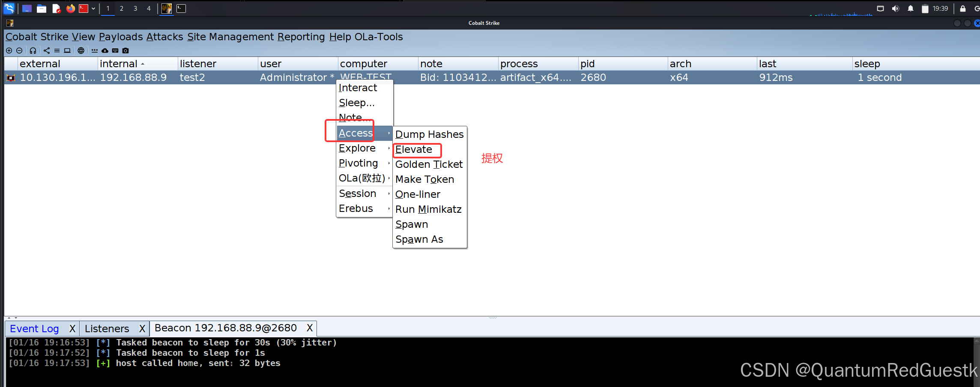
Task: Launch the text editor from the panel
Action: click(x=56, y=9)
